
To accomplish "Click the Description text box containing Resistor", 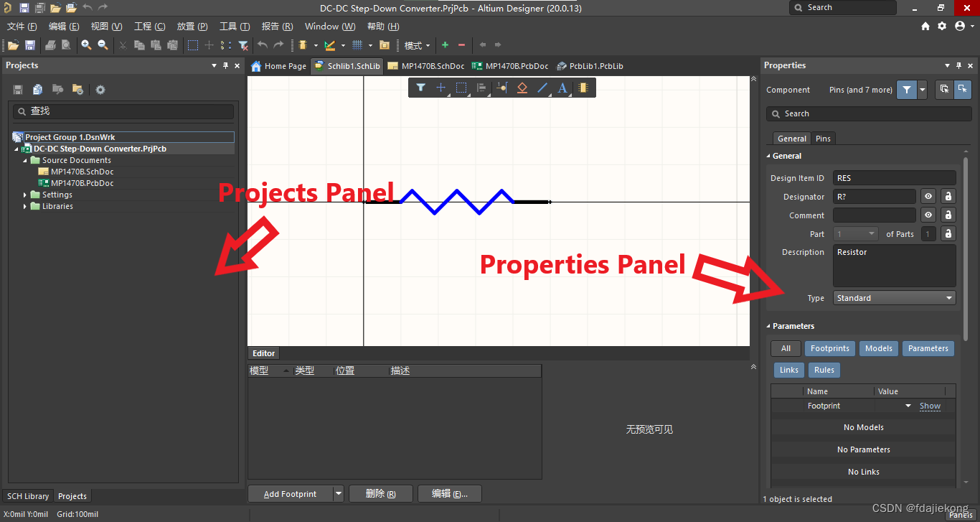I will click(x=895, y=266).
